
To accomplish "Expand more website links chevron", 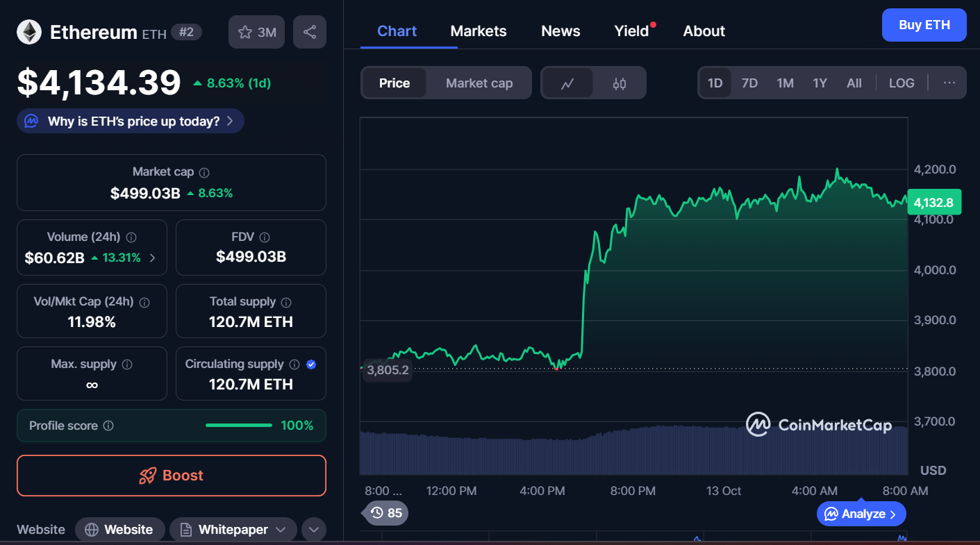I will click(x=313, y=530).
